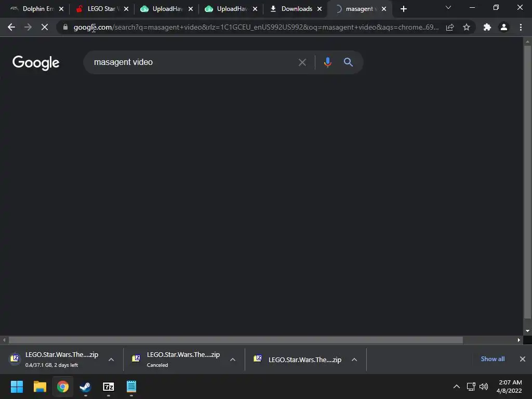Screen dimensions: 532x399
Task: Open a new tab
Action: pyautogui.click(x=403, y=9)
